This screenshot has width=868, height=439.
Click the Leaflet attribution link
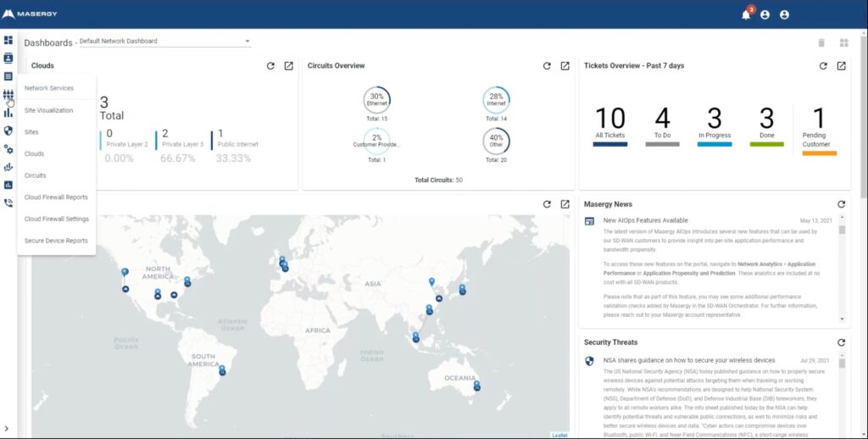pyautogui.click(x=559, y=436)
